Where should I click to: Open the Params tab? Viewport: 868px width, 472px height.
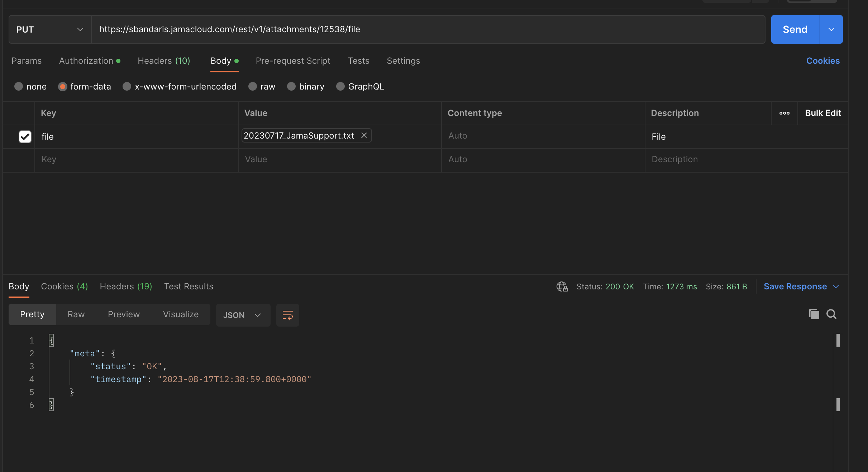click(27, 61)
